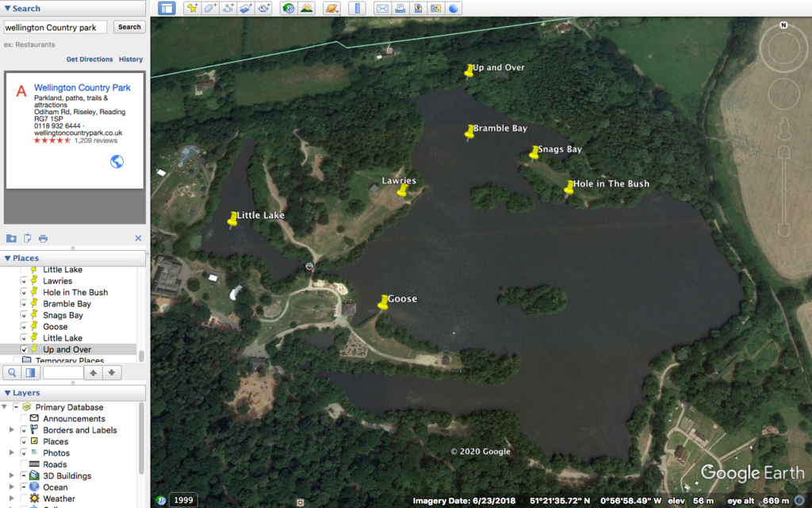Screen dimensions: 812x508
Task: Click the Save Image toolbar icon
Action: pyautogui.click(x=418, y=8)
